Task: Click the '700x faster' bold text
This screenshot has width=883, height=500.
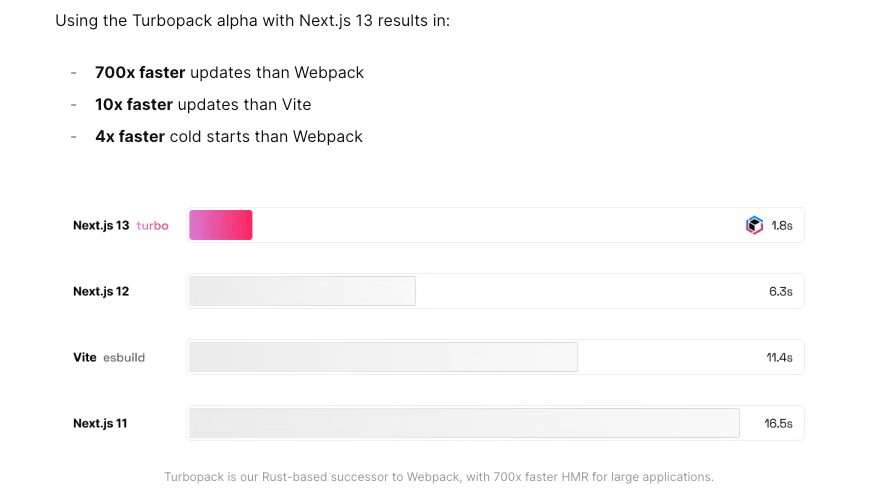Action: tap(140, 73)
